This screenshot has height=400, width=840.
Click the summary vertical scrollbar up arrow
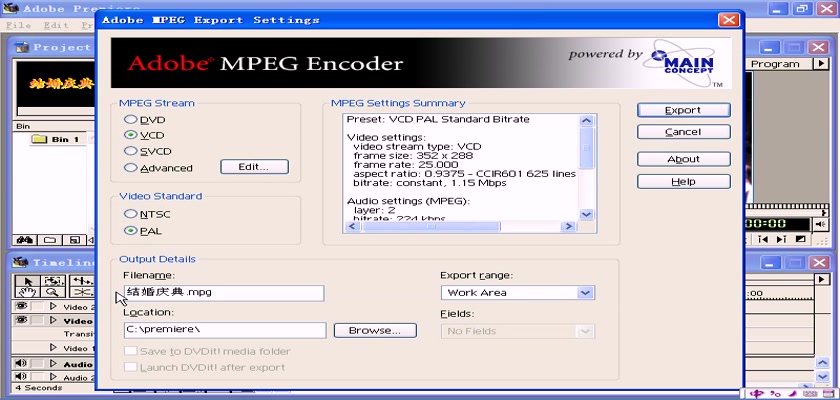coord(587,120)
